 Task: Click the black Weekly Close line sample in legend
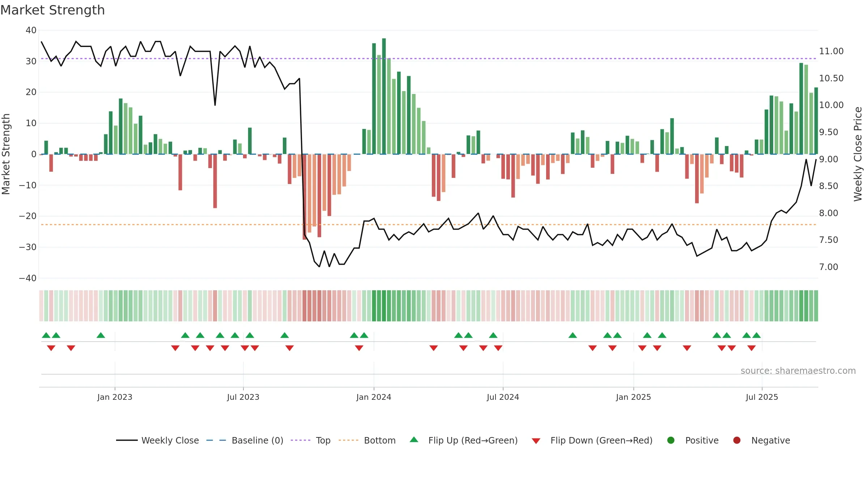[127, 440]
